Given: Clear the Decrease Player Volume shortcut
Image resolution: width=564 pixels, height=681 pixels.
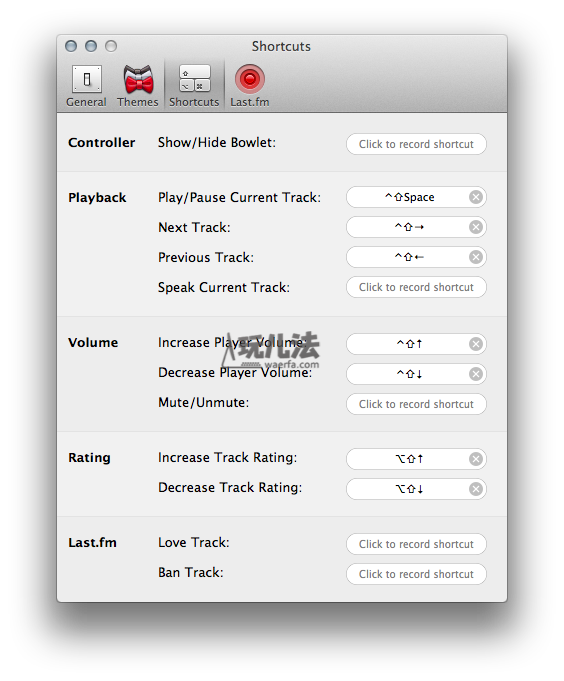Looking at the screenshot, I should [476, 374].
